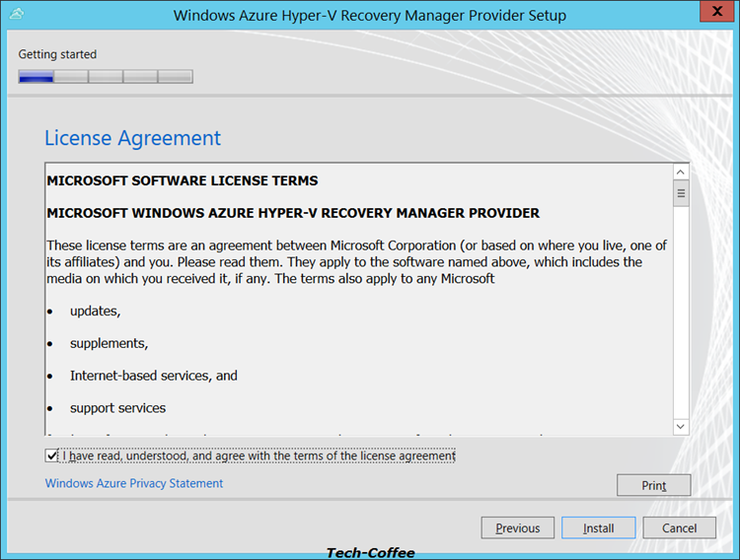The image size is (740, 560).
Task: Click the license scrollbar thumb
Action: [681, 193]
